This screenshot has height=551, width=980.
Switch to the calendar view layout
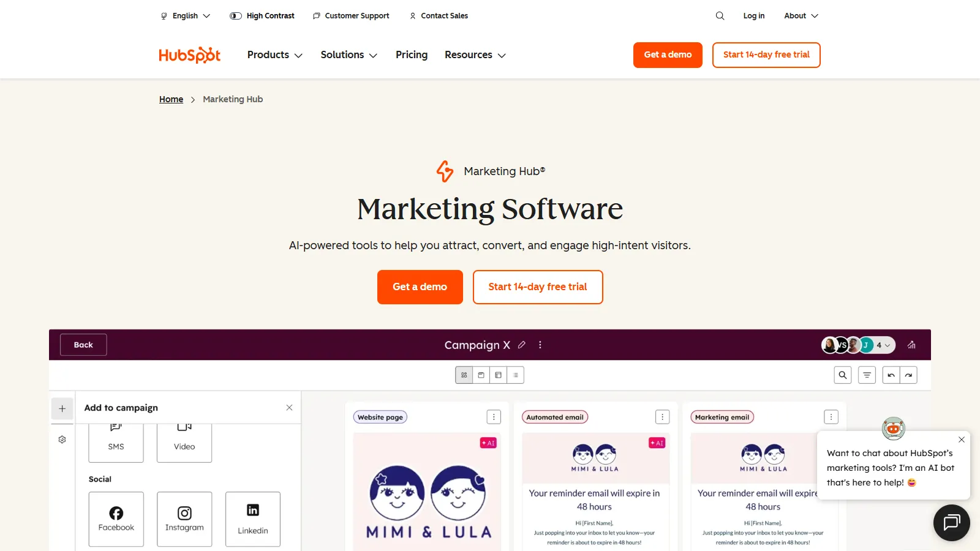tap(481, 375)
